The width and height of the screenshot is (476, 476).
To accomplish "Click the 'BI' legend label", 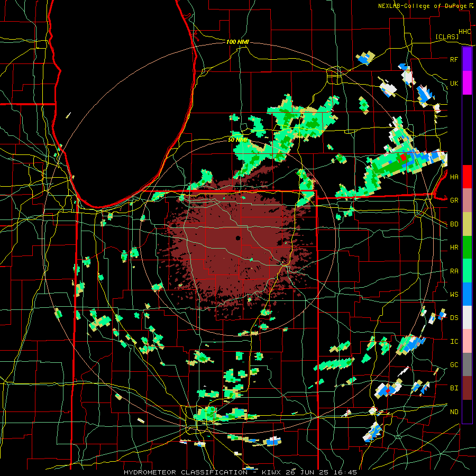I will click(x=454, y=388).
